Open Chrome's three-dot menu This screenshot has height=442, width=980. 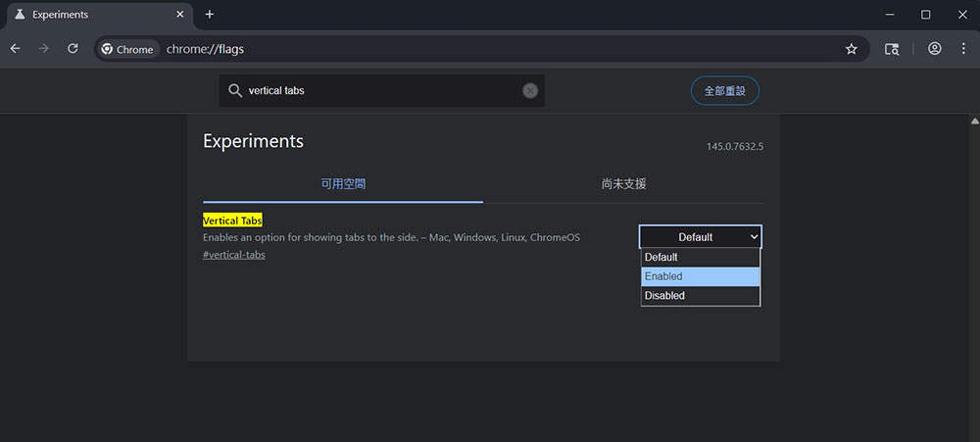pos(962,49)
